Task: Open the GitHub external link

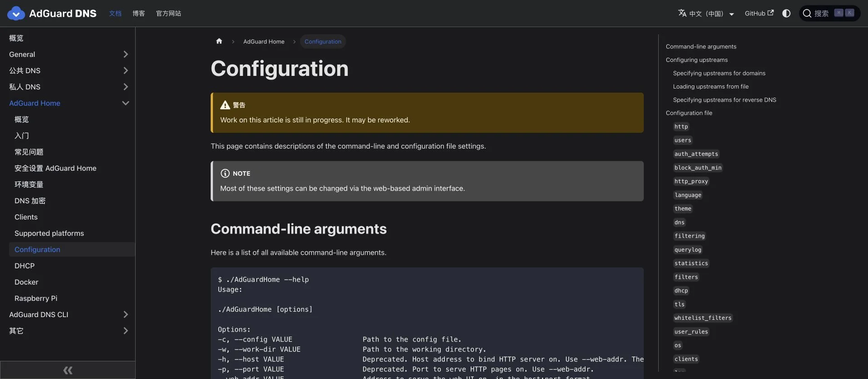Action: click(759, 14)
